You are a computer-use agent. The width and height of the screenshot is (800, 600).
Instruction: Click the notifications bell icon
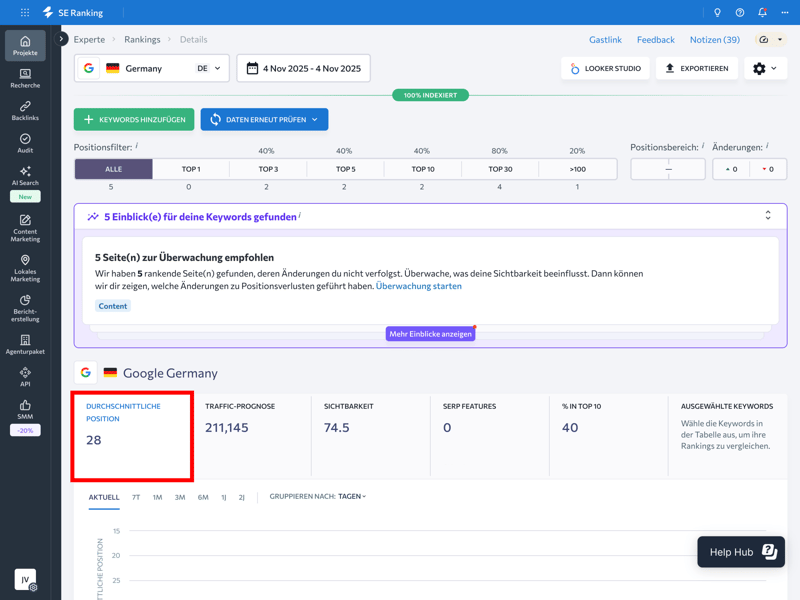tap(762, 12)
